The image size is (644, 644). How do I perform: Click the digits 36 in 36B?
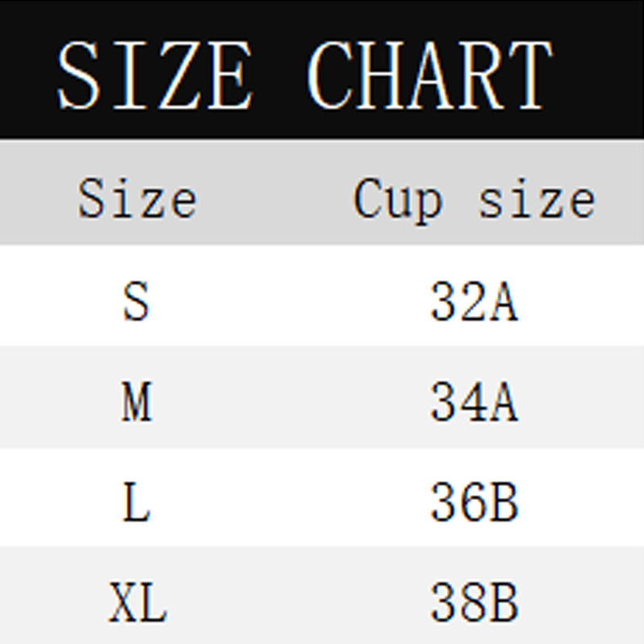456,503
